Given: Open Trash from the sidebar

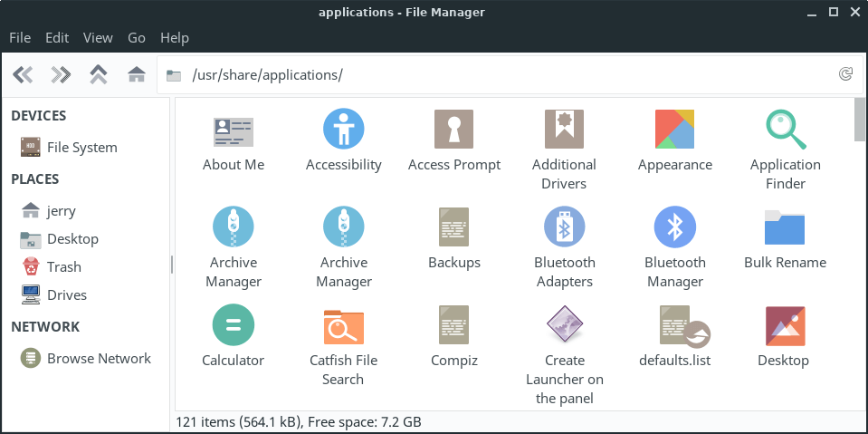Looking at the screenshot, I should click(x=63, y=266).
